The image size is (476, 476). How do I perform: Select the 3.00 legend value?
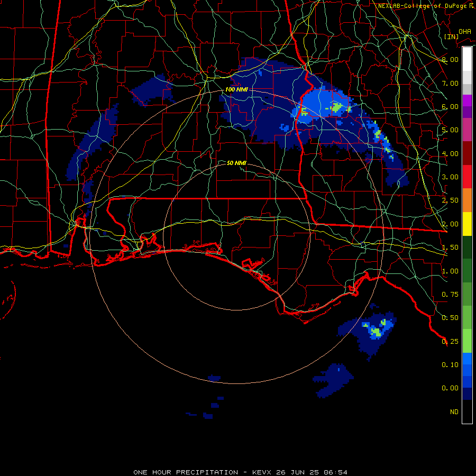[x=450, y=177]
